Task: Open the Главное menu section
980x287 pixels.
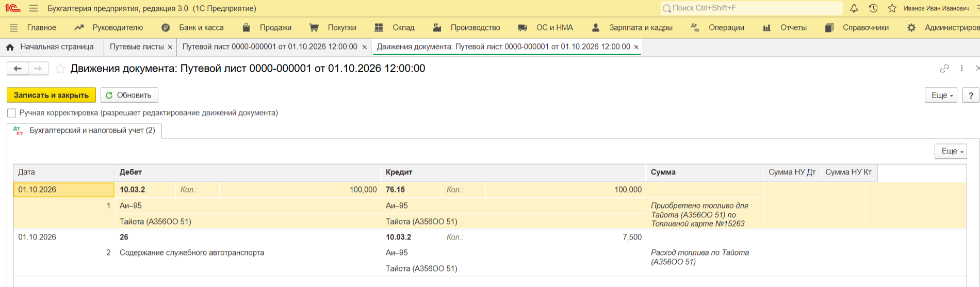Action: 42,28
